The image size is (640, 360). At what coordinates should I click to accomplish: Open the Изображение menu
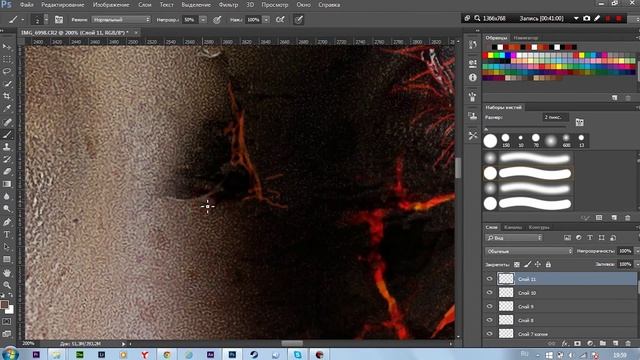pyautogui.click(x=111, y=5)
